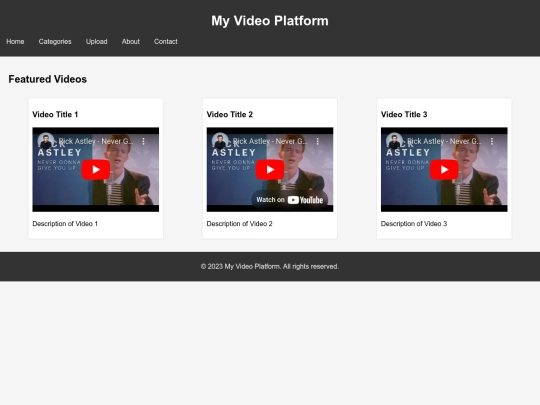Open the Contact nav link
This screenshot has width=540, height=405.
tap(166, 42)
